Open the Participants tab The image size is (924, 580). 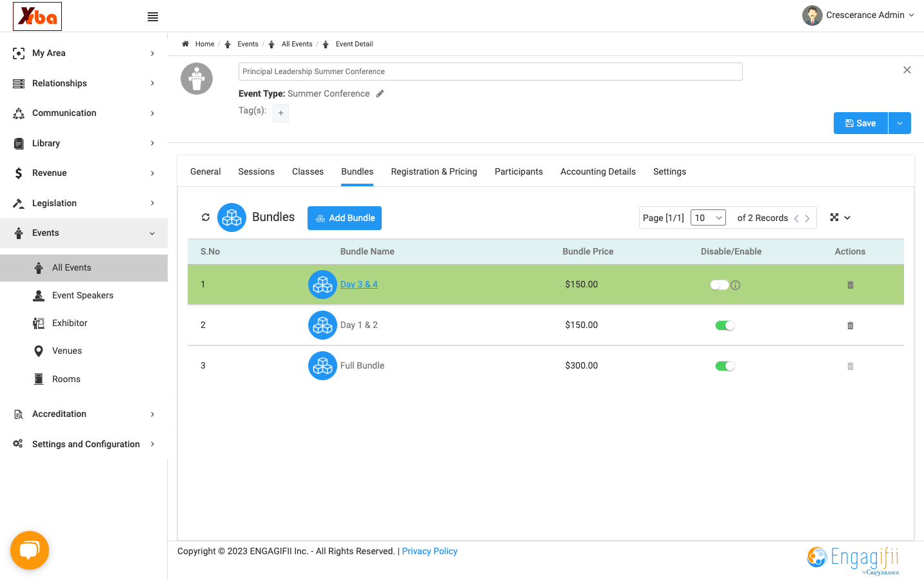(519, 171)
